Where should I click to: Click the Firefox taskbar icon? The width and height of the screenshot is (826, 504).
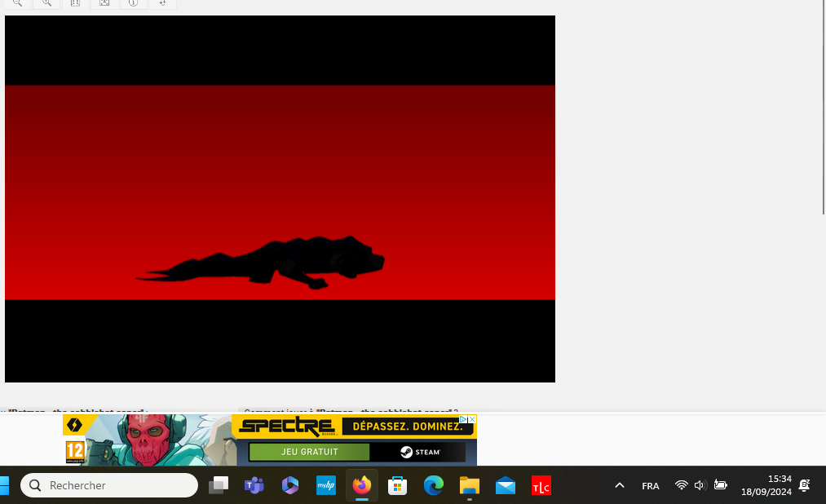point(361,486)
